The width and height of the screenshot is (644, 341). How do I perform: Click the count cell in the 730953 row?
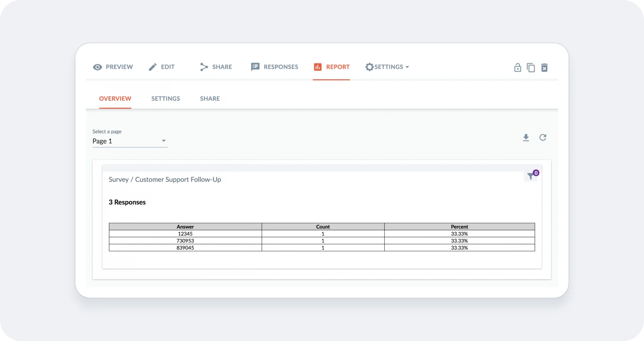click(x=323, y=241)
